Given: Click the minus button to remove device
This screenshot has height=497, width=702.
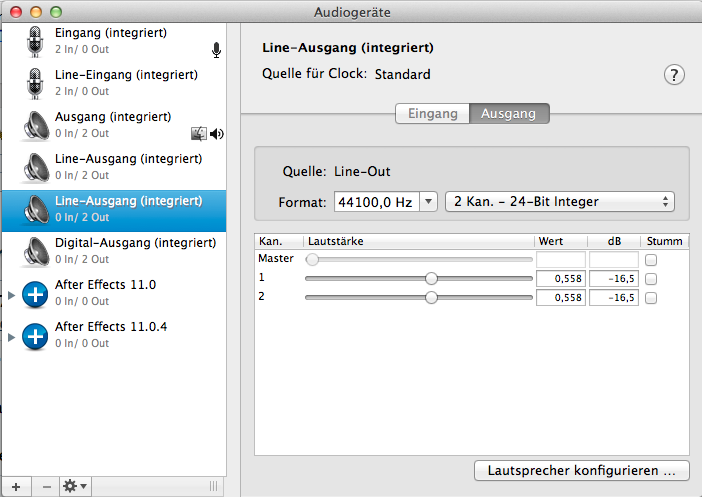Looking at the screenshot, I should click(47, 486).
